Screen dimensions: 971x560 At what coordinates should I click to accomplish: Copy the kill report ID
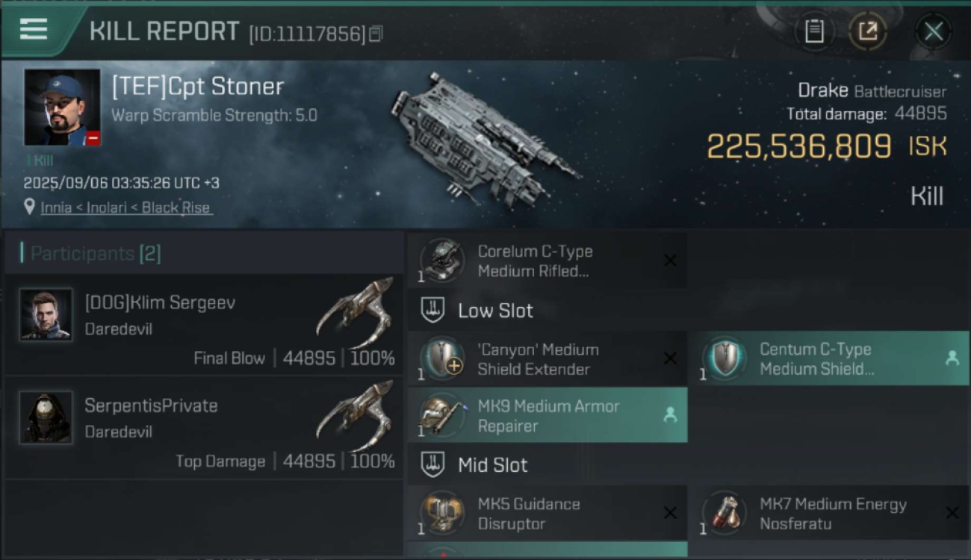[376, 34]
